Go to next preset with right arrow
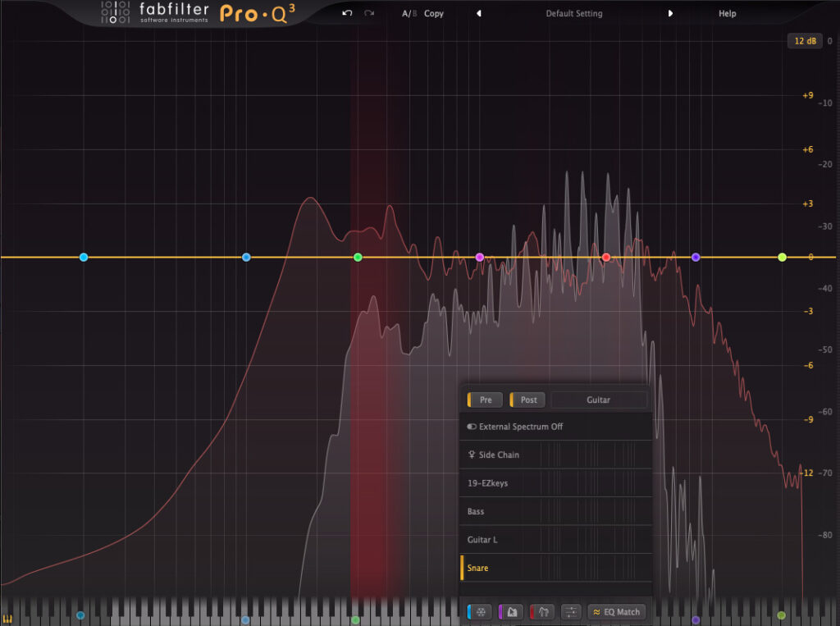 [670, 14]
